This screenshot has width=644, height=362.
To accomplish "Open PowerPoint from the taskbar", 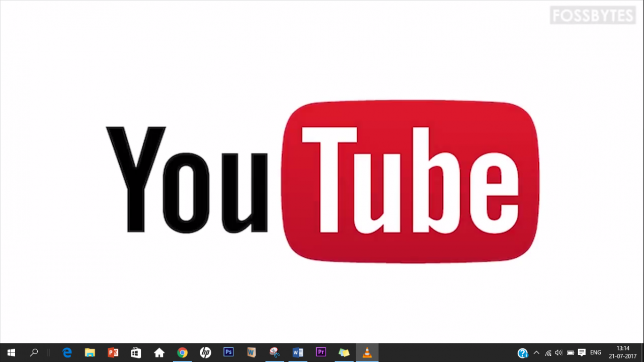I will (113, 352).
